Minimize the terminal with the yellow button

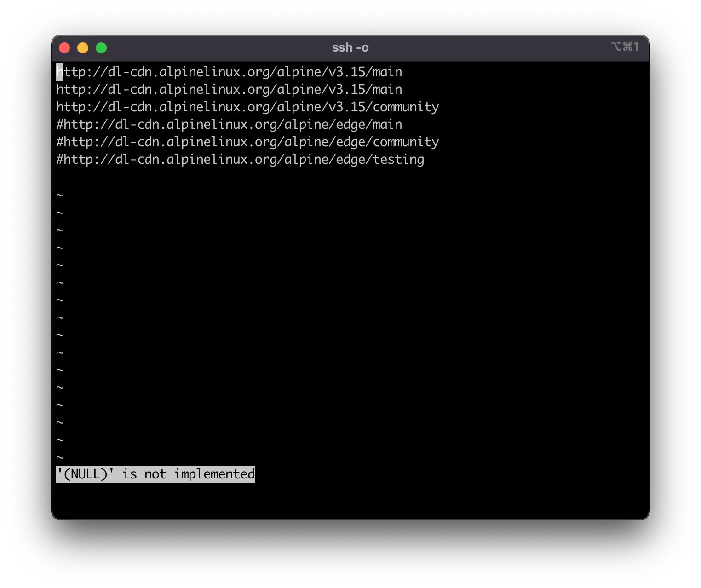pyautogui.click(x=83, y=48)
